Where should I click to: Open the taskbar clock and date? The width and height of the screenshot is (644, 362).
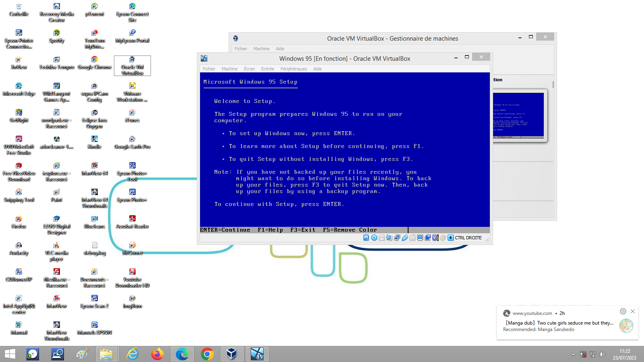[x=625, y=354]
